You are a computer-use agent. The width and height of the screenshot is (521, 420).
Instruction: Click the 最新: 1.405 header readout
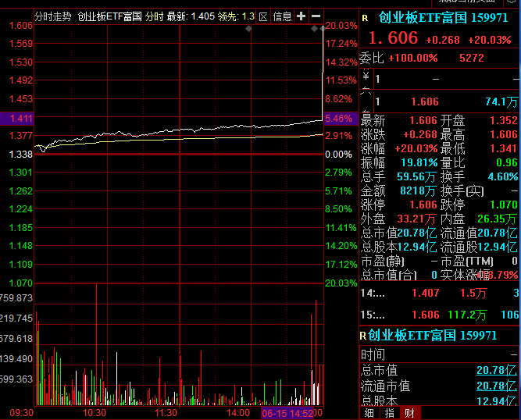point(191,16)
